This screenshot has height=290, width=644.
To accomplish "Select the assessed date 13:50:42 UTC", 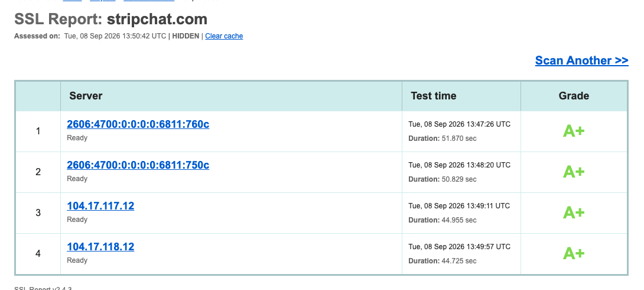I will coord(115,36).
